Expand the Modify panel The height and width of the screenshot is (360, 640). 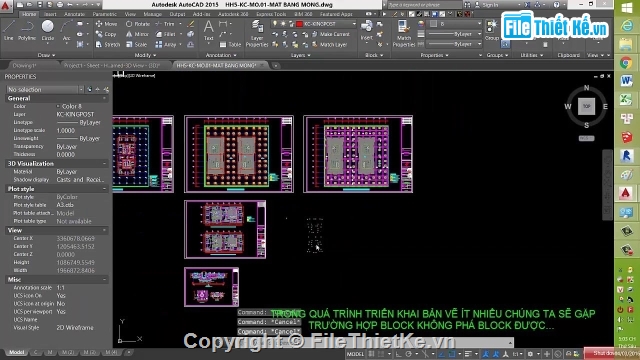145,55
